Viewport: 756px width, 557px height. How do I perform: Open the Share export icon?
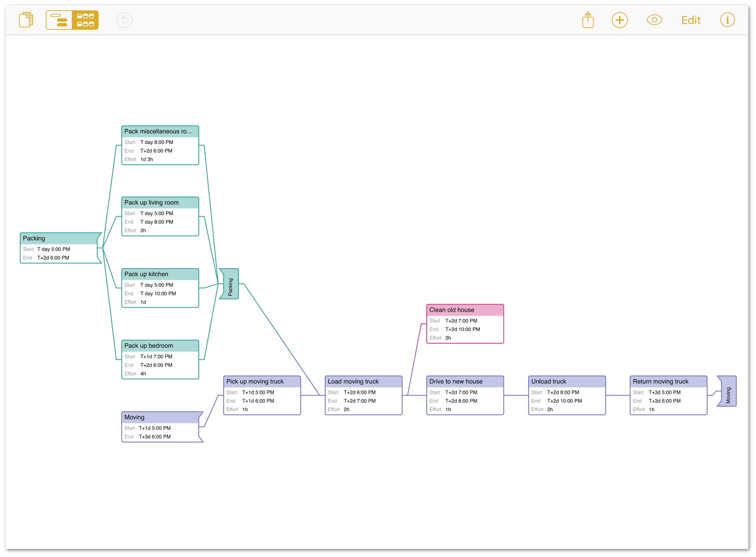click(x=588, y=20)
